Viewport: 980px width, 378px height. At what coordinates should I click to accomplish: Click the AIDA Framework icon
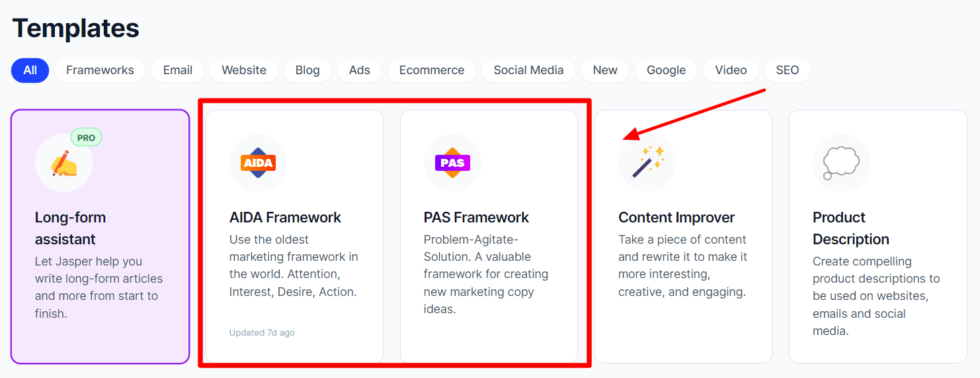click(x=258, y=163)
